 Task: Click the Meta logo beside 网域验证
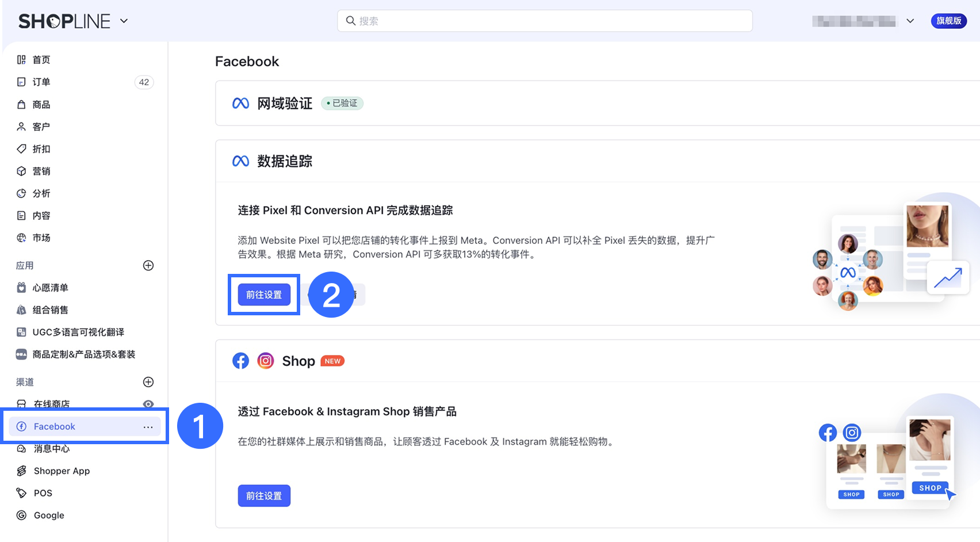240,103
